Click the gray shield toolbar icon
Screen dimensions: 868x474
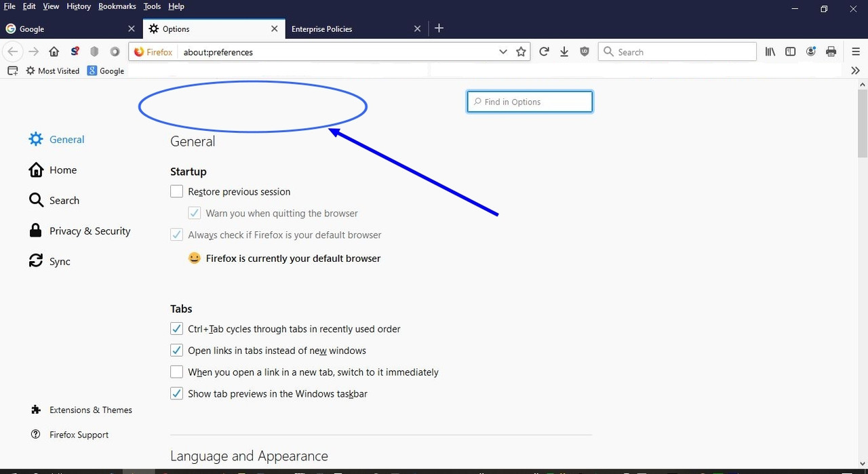coord(95,52)
